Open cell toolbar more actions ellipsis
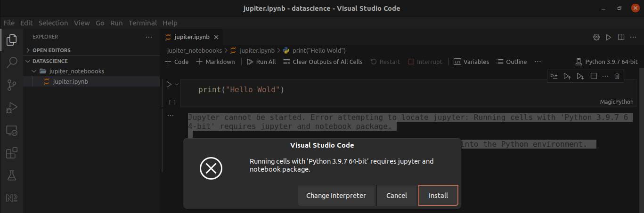 point(605,76)
